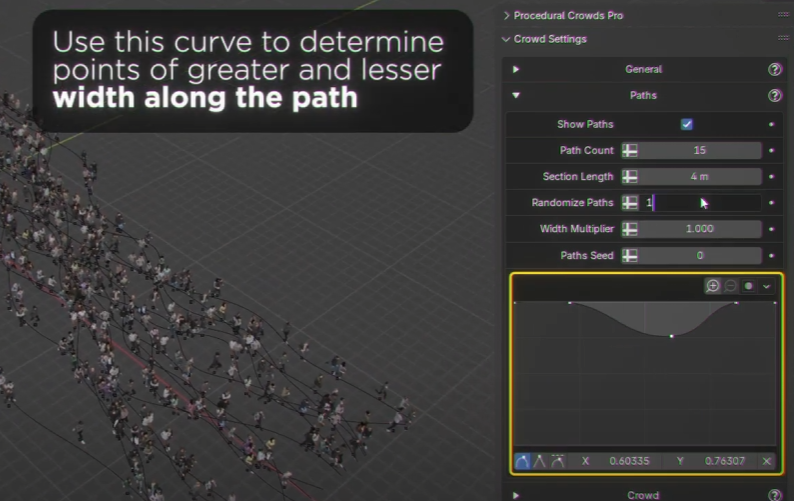Collapse the Paths subpanel
794x501 pixels.
(516, 96)
